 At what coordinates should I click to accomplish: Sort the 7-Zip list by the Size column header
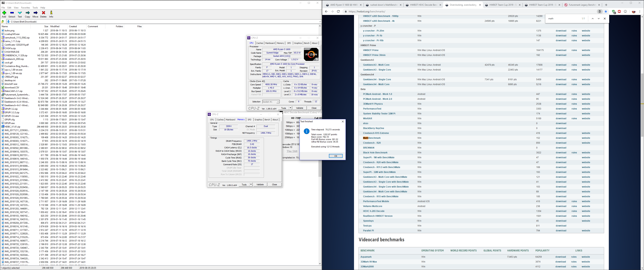click(x=40, y=26)
